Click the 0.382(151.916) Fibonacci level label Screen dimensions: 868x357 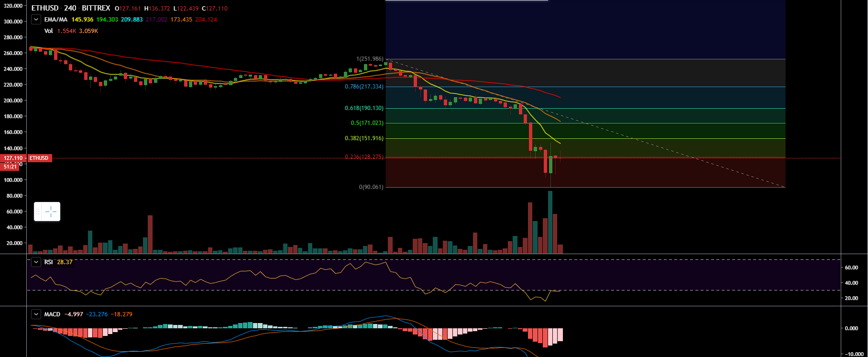coord(364,138)
